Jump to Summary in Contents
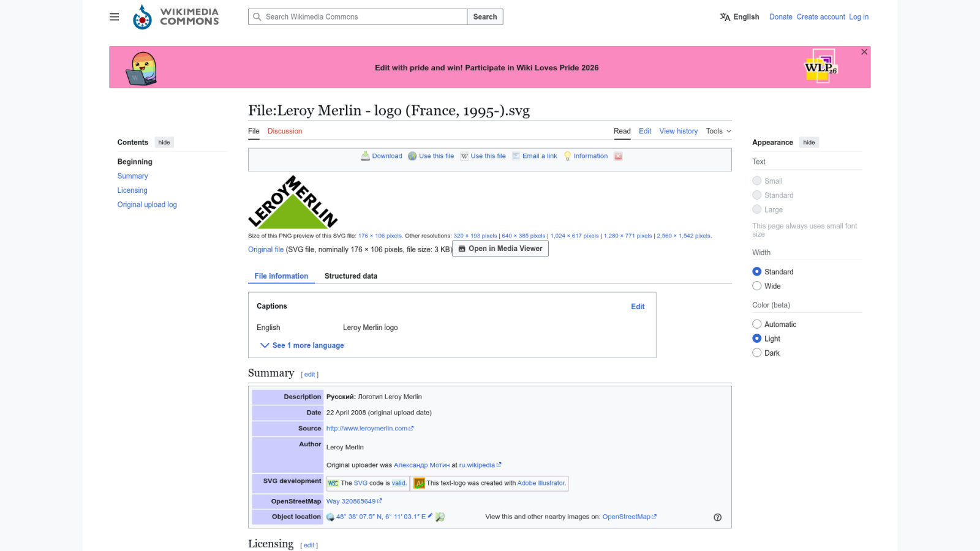 pyautogui.click(x=132, y=176)
